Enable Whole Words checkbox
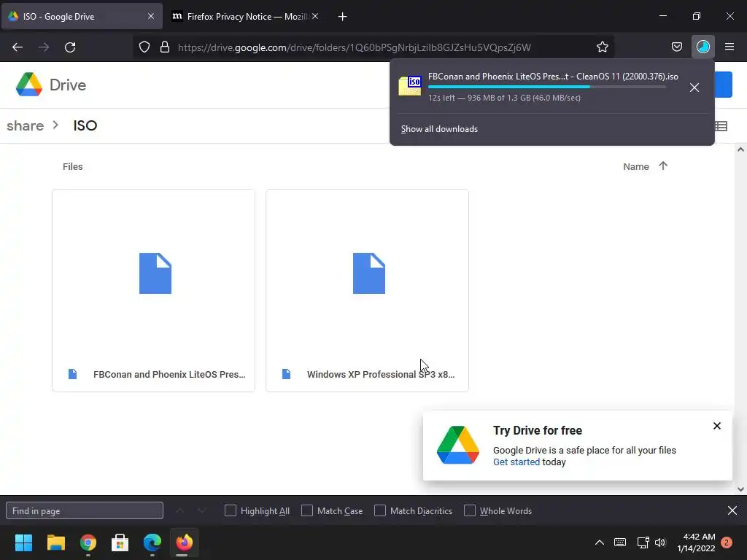This screenshot has width=747, height=560. coord(469,511)
